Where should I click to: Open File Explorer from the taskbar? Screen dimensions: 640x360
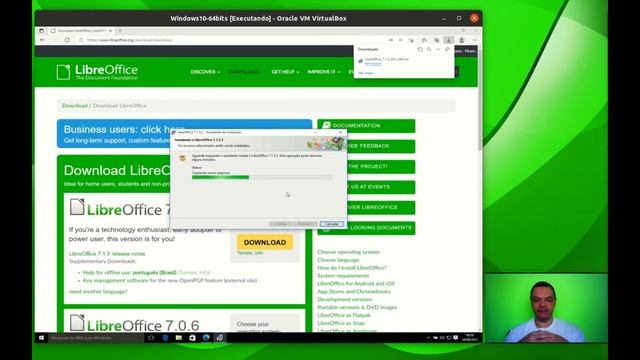[x=179, y=338]
